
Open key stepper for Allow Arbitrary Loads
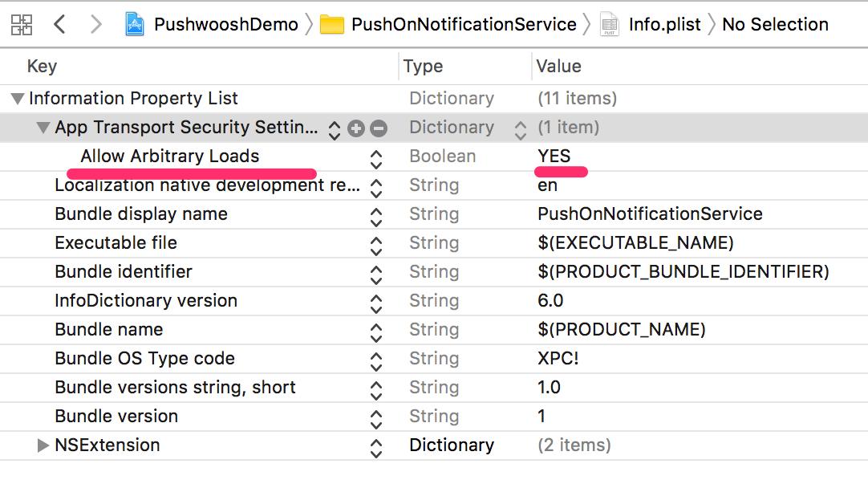[x=376, y=160]
